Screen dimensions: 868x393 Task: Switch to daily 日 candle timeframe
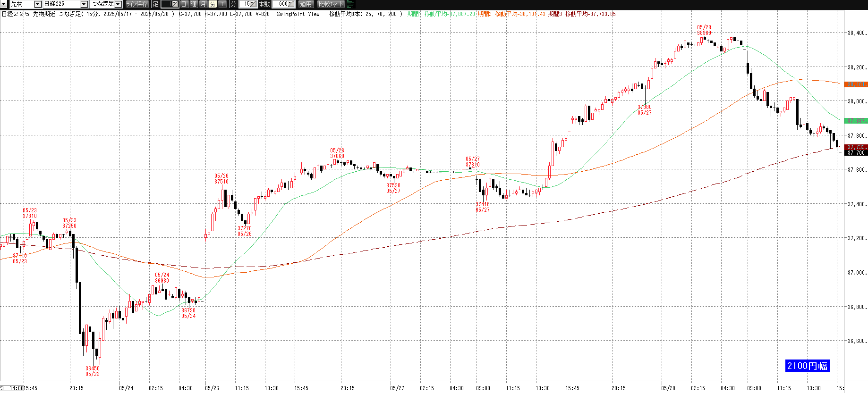pos(184,4)
